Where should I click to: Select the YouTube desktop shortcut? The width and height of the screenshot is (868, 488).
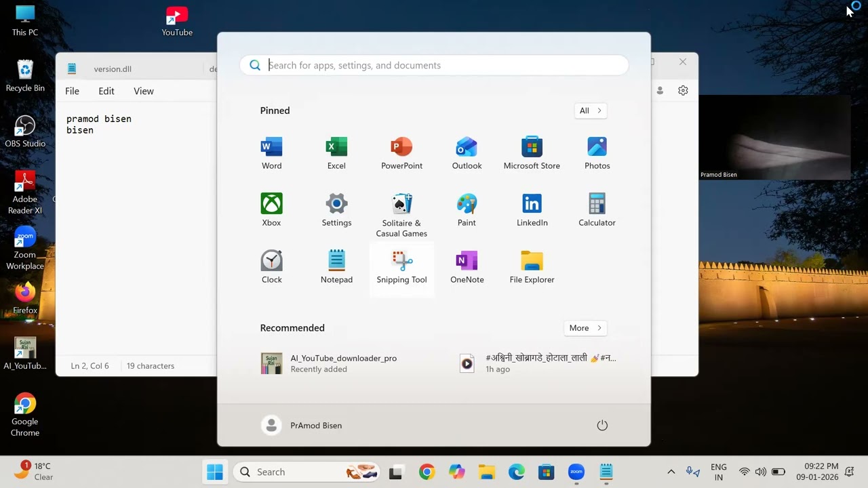coord(177,20)
